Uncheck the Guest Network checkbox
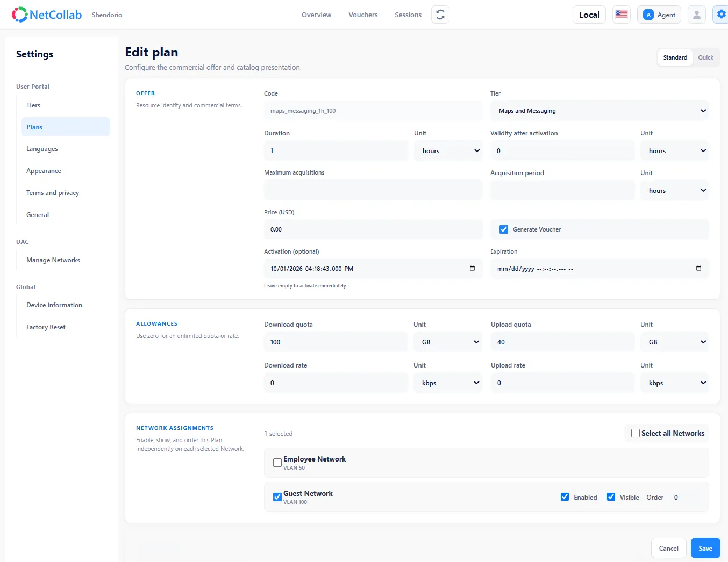This screenshot has width=728, height=562. (277, 497)
